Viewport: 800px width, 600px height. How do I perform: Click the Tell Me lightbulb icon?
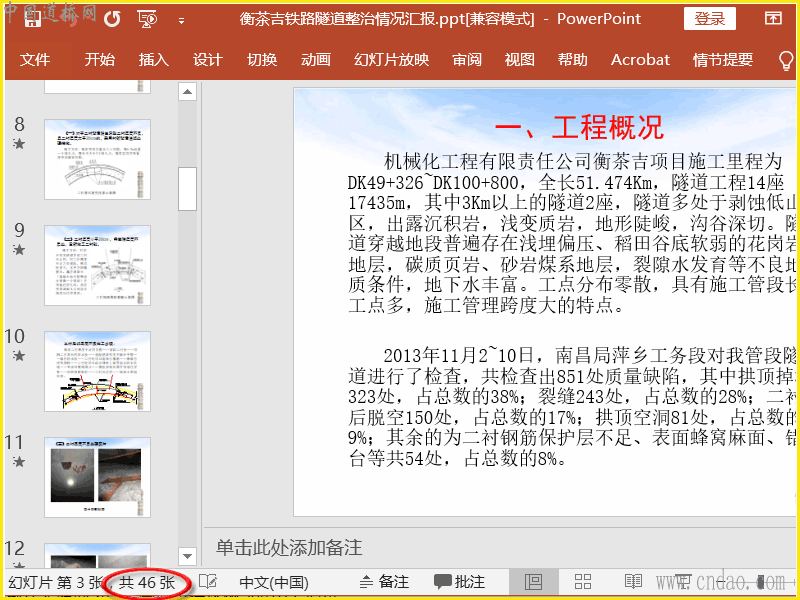pyautogui.click(x=786, y=60)
